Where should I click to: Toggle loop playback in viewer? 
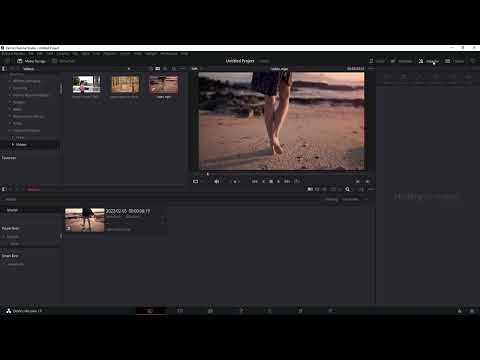(296, 181)
